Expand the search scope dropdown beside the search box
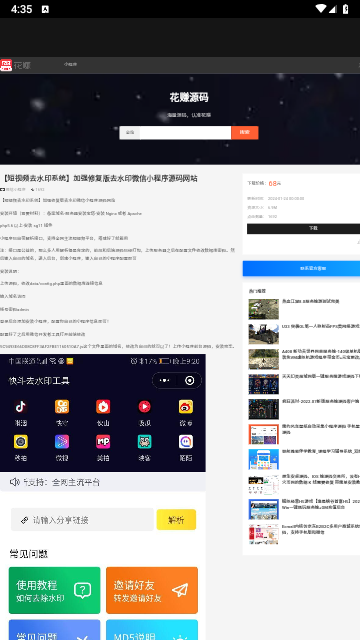Image resolution: width=360 pixels, height=640 pixels. (x=130, y=133)
